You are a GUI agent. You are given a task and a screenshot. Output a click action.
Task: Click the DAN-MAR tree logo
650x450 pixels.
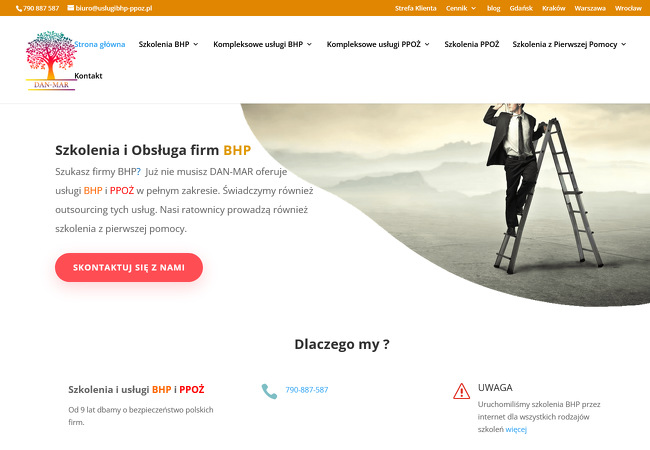pos(51,60)
